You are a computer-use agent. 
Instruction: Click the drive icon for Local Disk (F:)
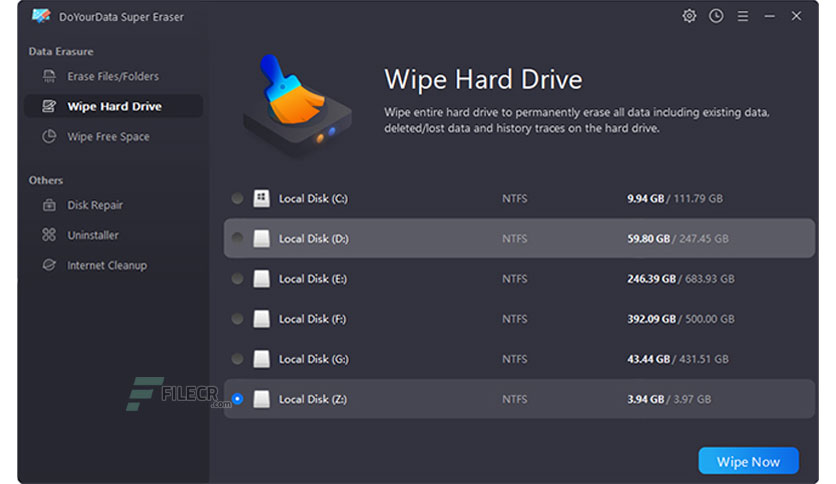click(x=261, y=319)
